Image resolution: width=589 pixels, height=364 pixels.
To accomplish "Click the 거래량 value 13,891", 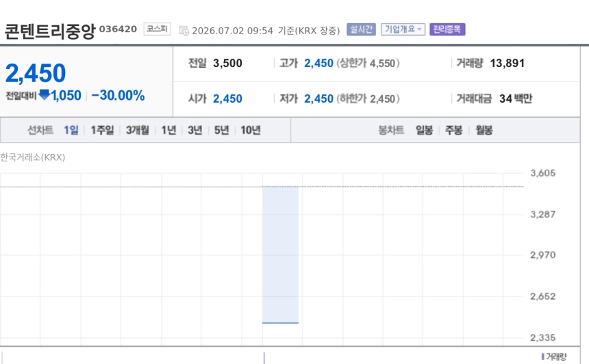I will click(x=507, y=63).
